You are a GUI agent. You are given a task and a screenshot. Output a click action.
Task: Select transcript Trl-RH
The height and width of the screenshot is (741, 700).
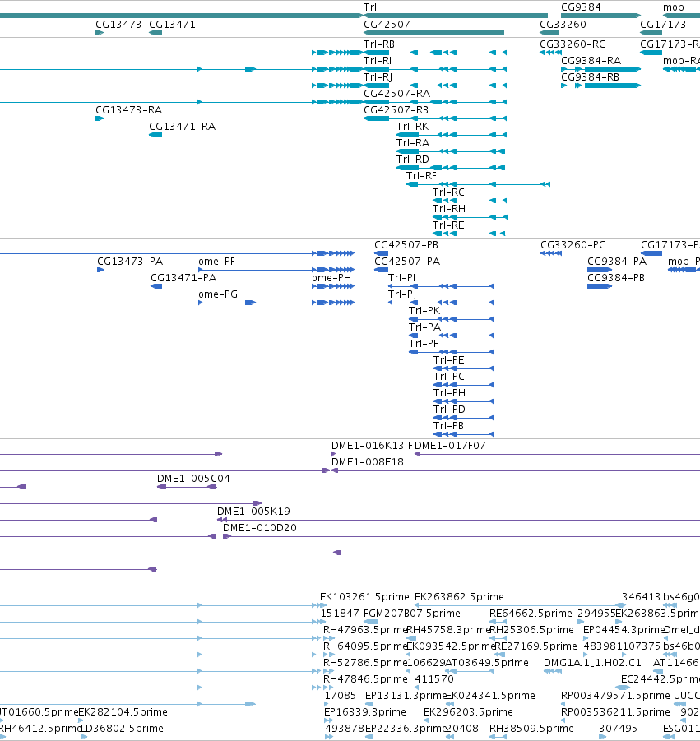449,208
